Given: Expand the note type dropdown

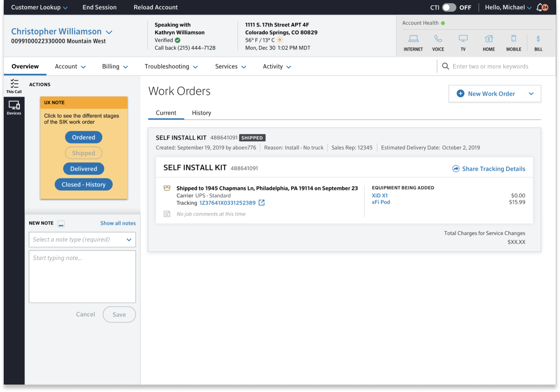Looking at the screenshot, I should pyautogui.click(x=129, y=240).
